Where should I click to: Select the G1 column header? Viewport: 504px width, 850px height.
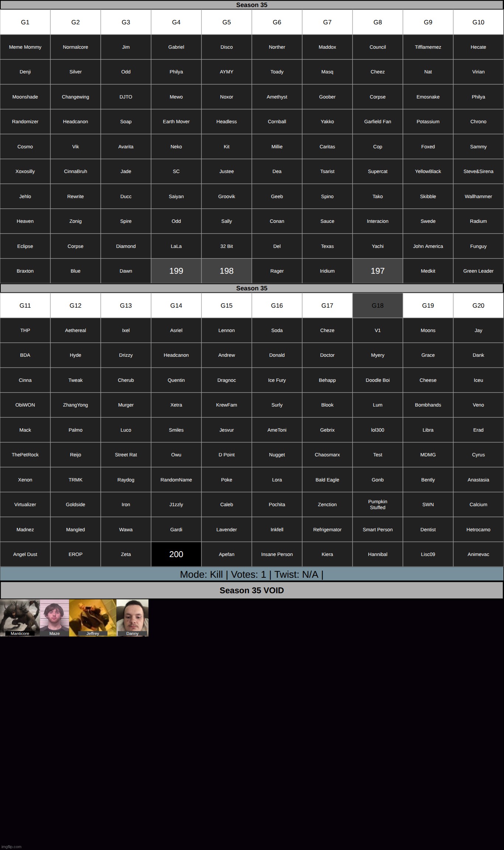(x=25, y=22)
